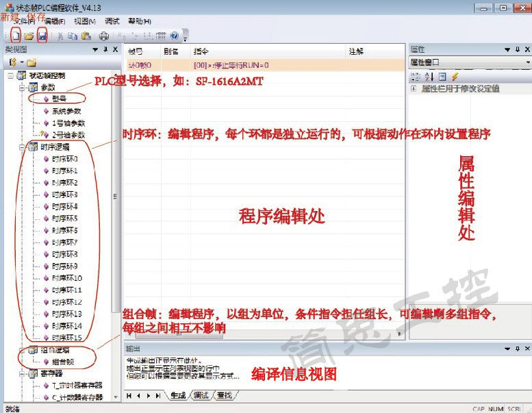Open the 视图(V) menu
The width and height of the screenshot is (532, 413).
(x=85, y=21)
